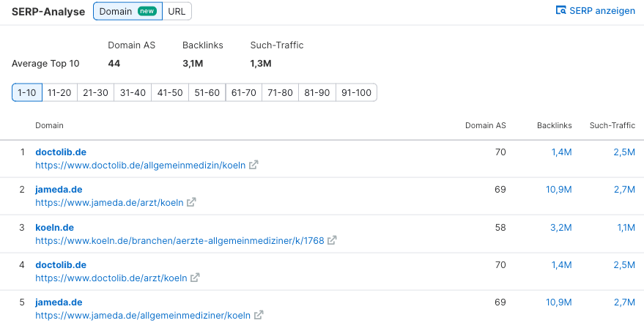Screen dimensions: 644x323
Task: Open external link icon for doctolib allgemeinmedizin URL
Action: pyautogui.click(x=253, y=165)
